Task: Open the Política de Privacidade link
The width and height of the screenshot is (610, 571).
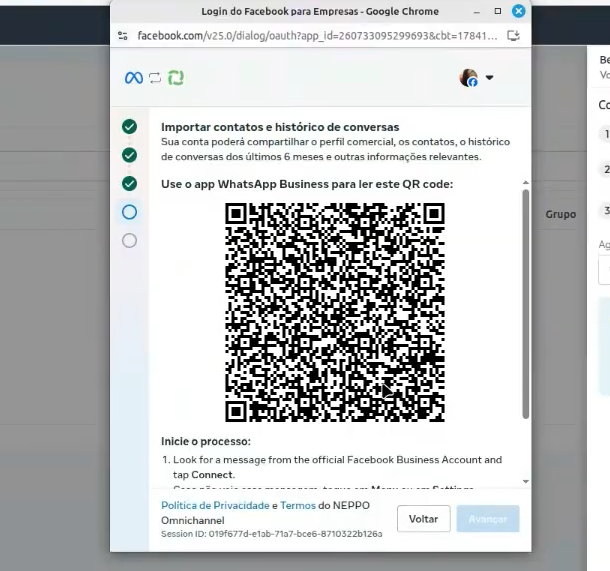Action: coord(215,505)
